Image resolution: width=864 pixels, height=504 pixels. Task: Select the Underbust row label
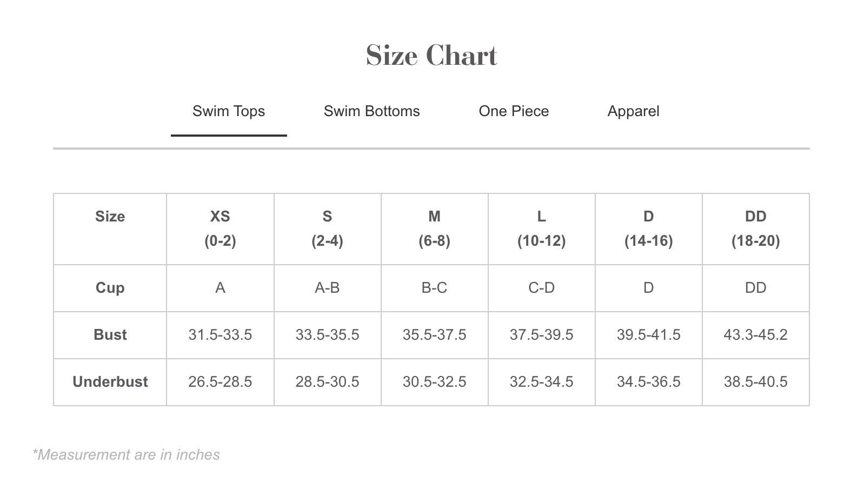click(x=110, y=382)
